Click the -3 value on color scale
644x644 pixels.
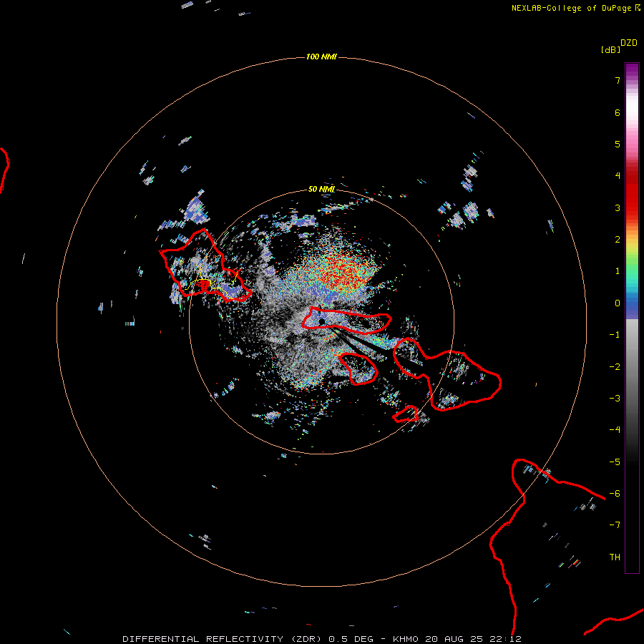coord(615,399)
